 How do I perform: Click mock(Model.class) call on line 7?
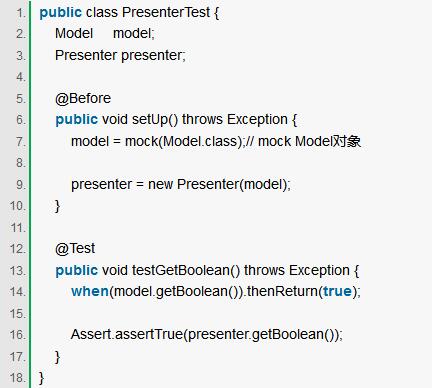(x=183, y=141)
